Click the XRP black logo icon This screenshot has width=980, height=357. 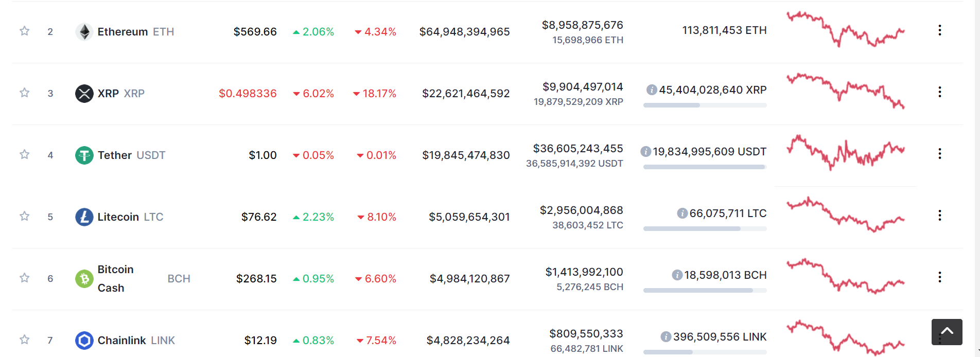pyautogui.click(x=84, y=93)
